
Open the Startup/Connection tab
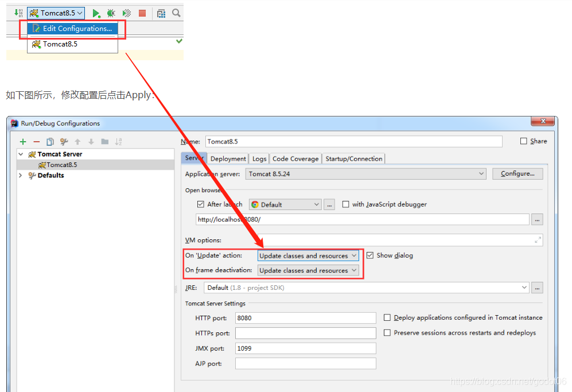(354, 159)
